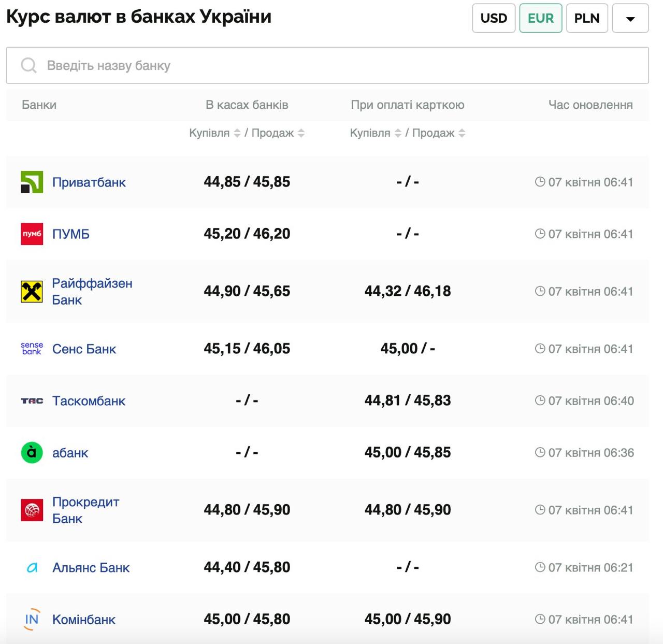Screen dimensions: 663x644
Task: Click the green абанк circle logo
Action: click(32, 453)
